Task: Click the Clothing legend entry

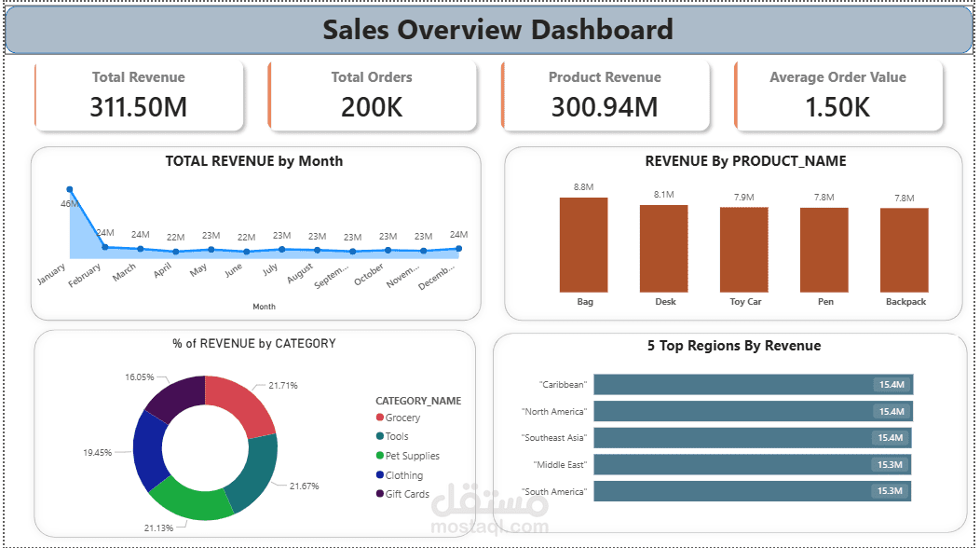Action: coord(388,475)
